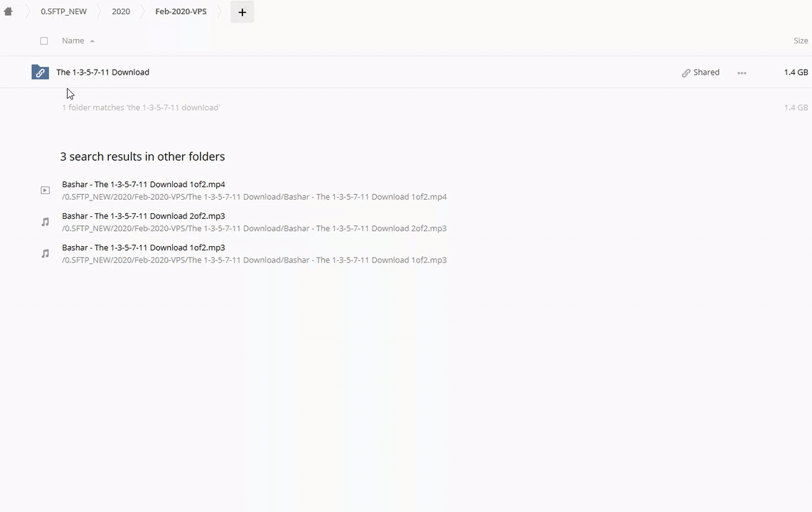812x512 pixels.
Task: Click the shared folder link icon
Action: tap(40, 72)
